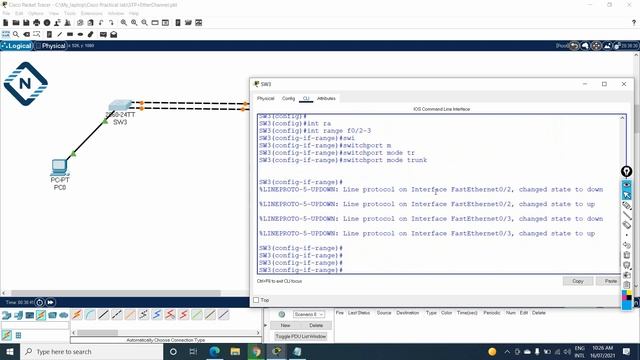
Task: Select the Draw Ellipse tool icon
Action: coord(80,34)
